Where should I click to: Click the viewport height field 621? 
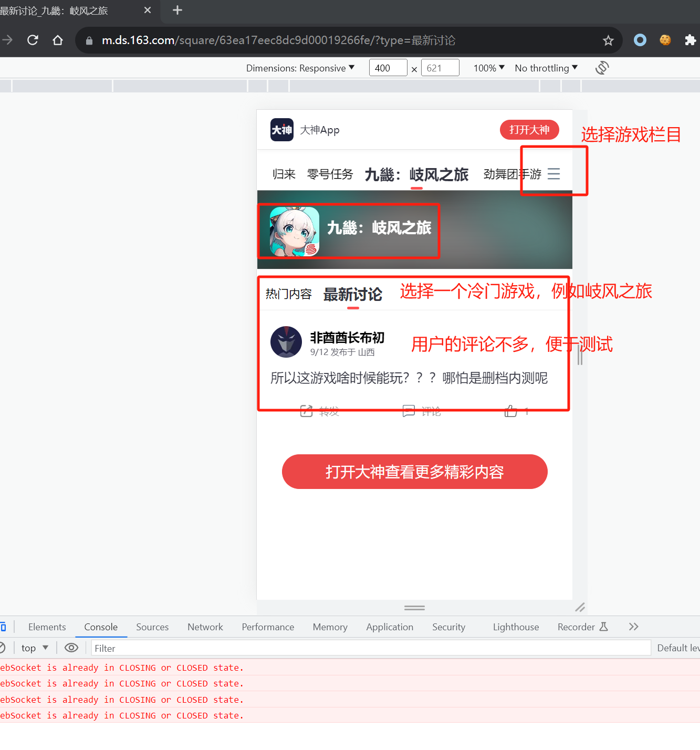(x=440, y=68)
